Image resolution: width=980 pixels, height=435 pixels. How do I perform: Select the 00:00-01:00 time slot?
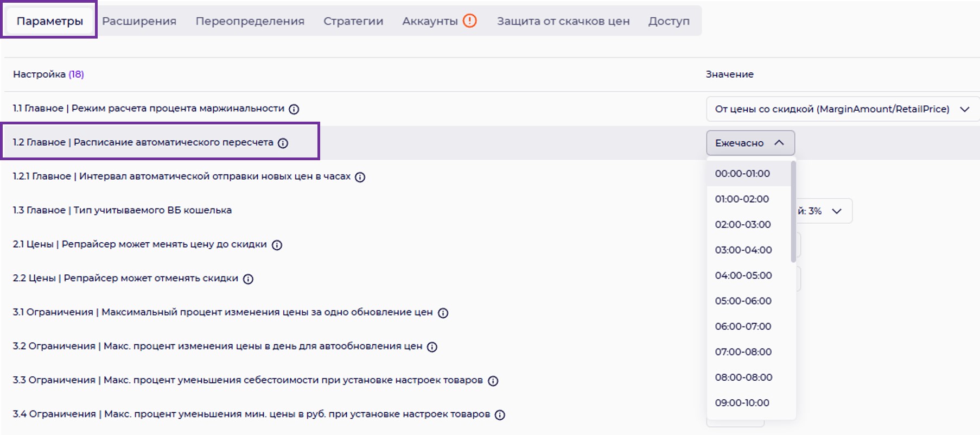pyautogui.click(x=742, y=174)
